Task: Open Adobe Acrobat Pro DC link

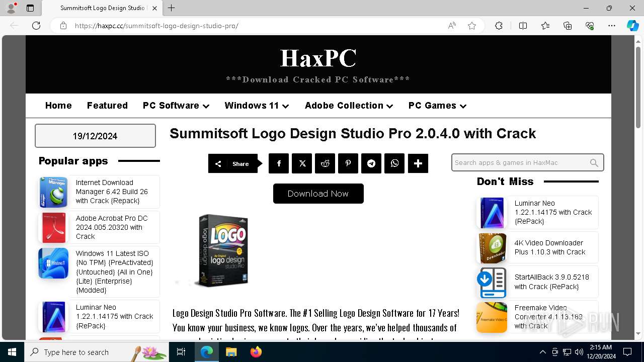Action: (x=112, y=227)
